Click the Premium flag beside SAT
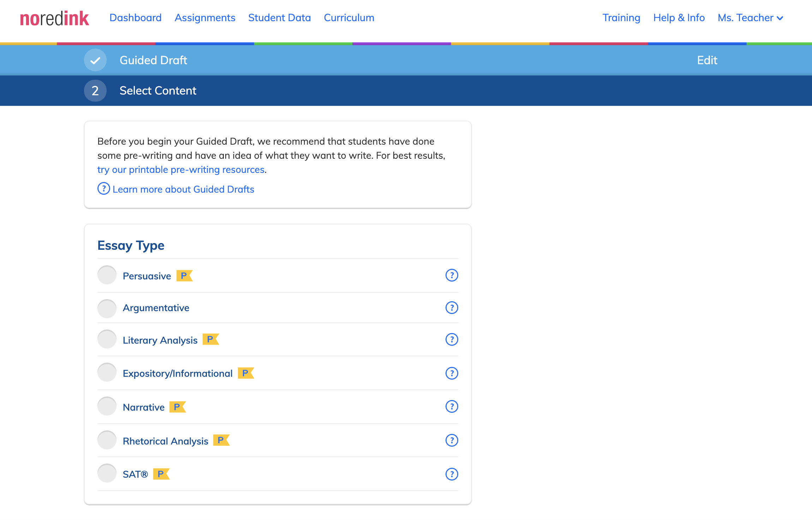Screen dimensions: 812x520 pos(161,474)
